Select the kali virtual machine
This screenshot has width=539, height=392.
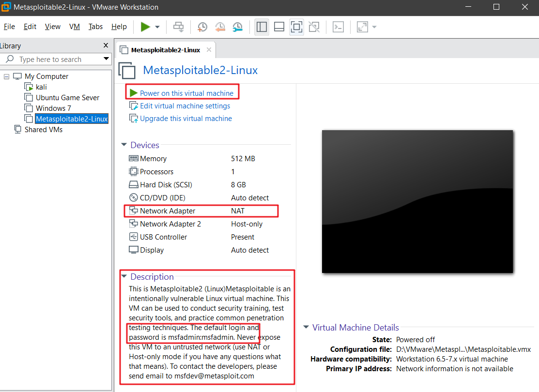pyautogui.click(x=41, y=87)
